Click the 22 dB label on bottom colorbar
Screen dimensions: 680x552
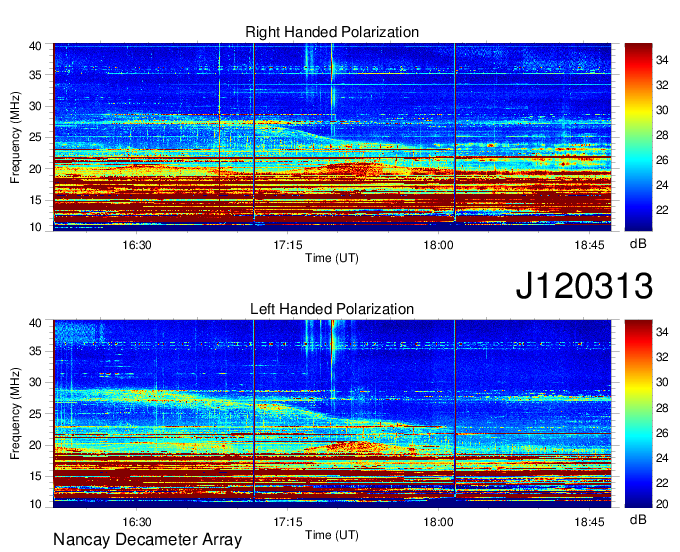(662, 483)
